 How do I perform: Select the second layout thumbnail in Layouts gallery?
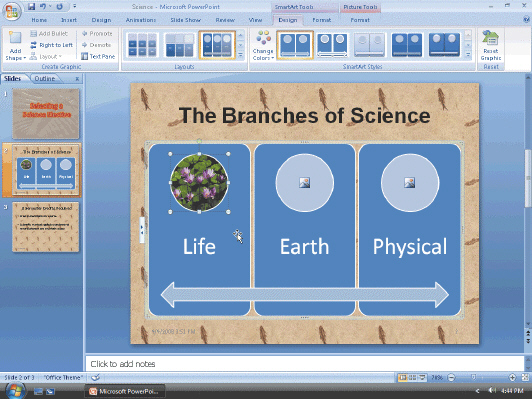[179, 45]
